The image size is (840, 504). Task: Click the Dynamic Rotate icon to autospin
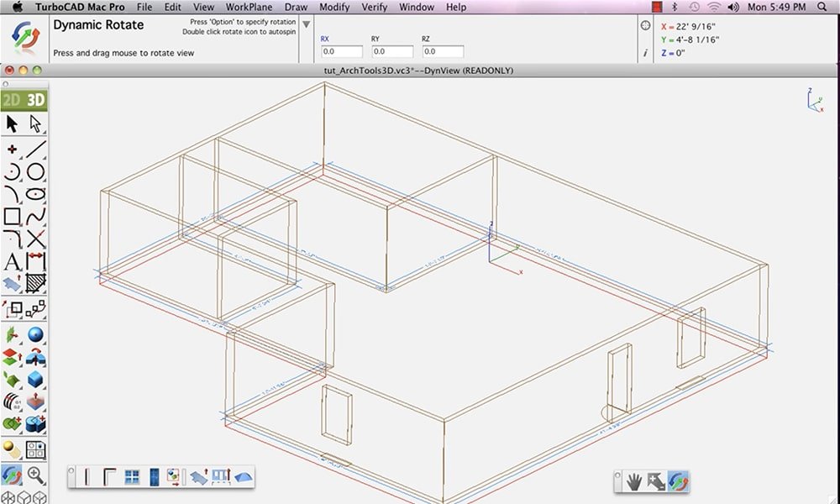click(25, 38)
